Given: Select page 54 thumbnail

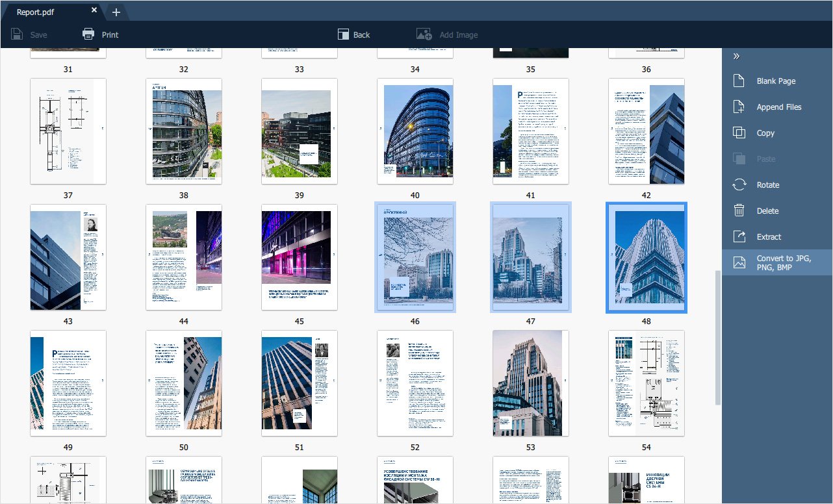Looking at the screenshot, I should [647, 383].
